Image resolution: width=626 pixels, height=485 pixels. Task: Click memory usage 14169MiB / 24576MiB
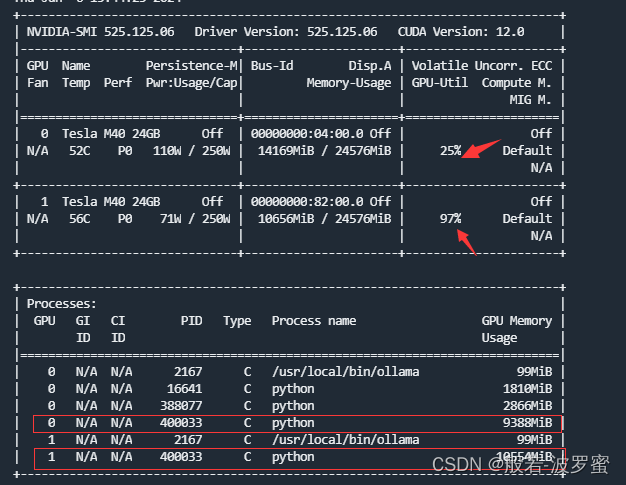point(325,151)
